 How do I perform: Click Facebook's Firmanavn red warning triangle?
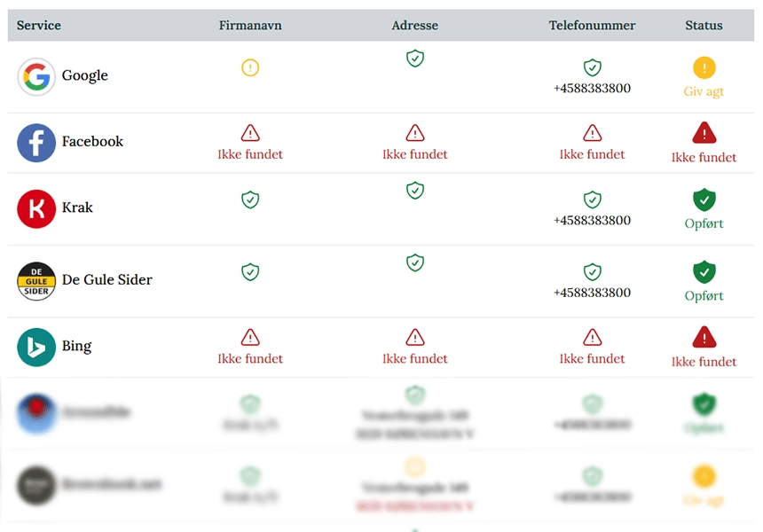click(250, 133)
